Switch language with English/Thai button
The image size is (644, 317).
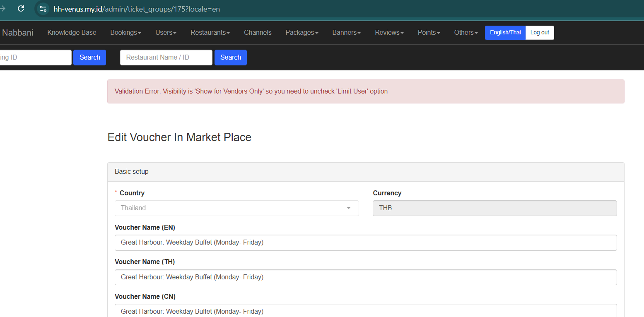click(505, 33)
